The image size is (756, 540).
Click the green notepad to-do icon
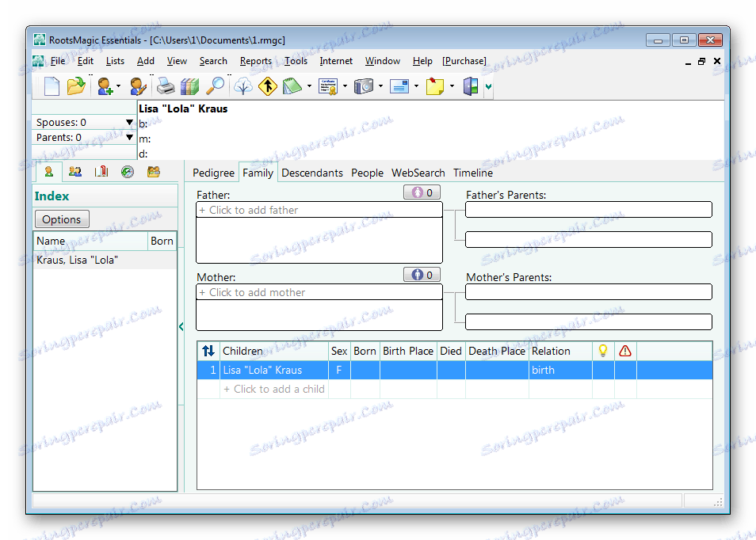pyautogui.click(x=292, y=86)
